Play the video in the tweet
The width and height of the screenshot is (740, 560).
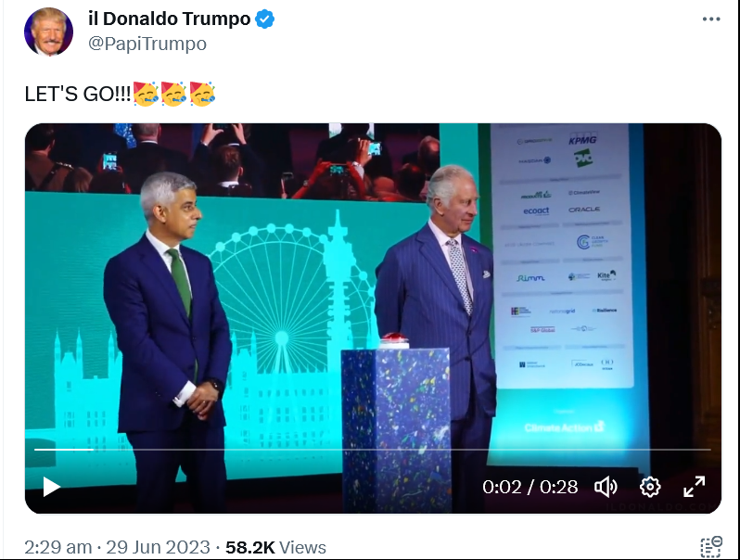point(51,486)
